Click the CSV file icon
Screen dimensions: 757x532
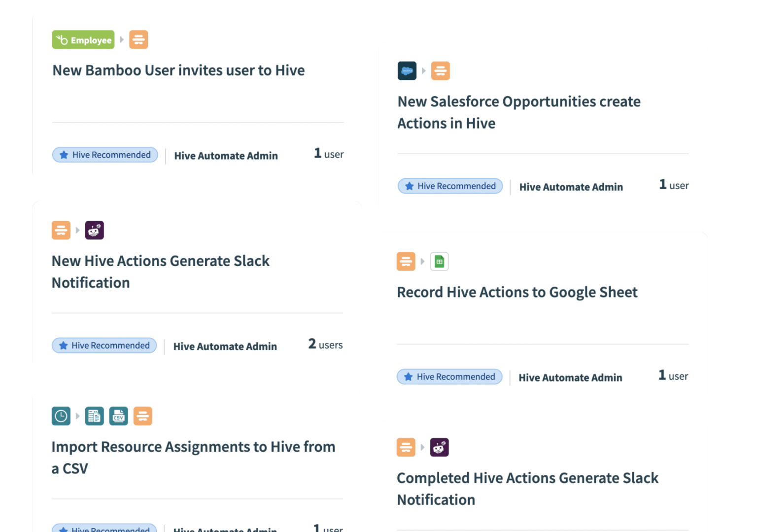click(x=119, y=416)
